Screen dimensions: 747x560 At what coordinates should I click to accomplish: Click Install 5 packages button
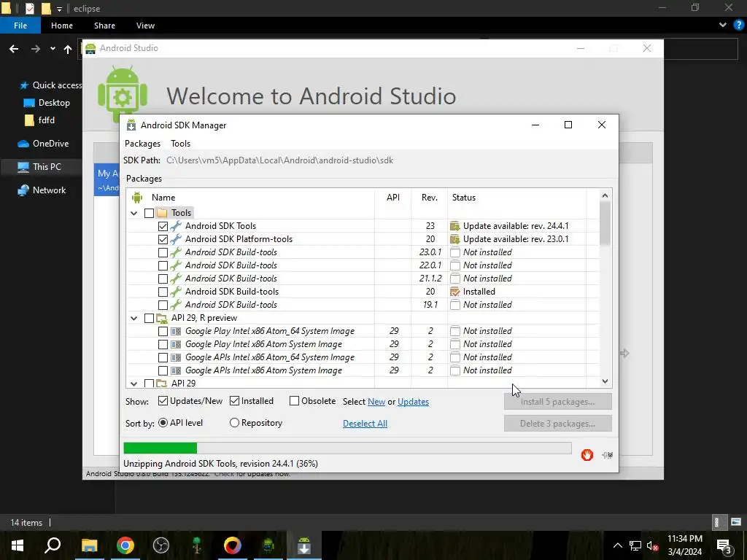point(558,402)
